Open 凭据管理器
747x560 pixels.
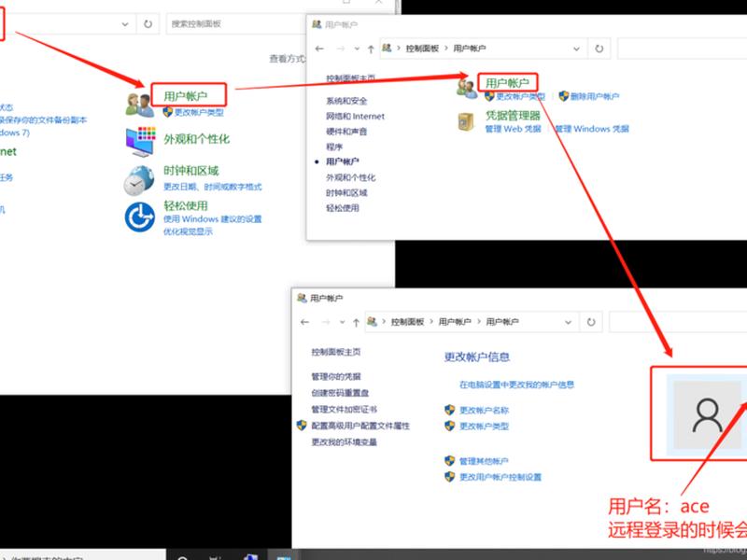coord(513,116)
